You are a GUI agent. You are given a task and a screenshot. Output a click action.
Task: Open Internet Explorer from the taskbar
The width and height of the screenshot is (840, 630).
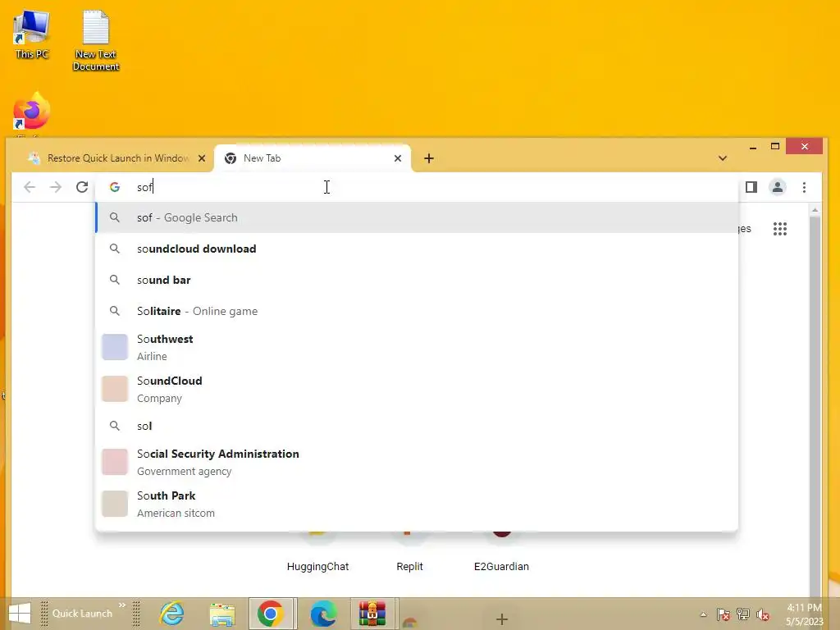point(172,614)
